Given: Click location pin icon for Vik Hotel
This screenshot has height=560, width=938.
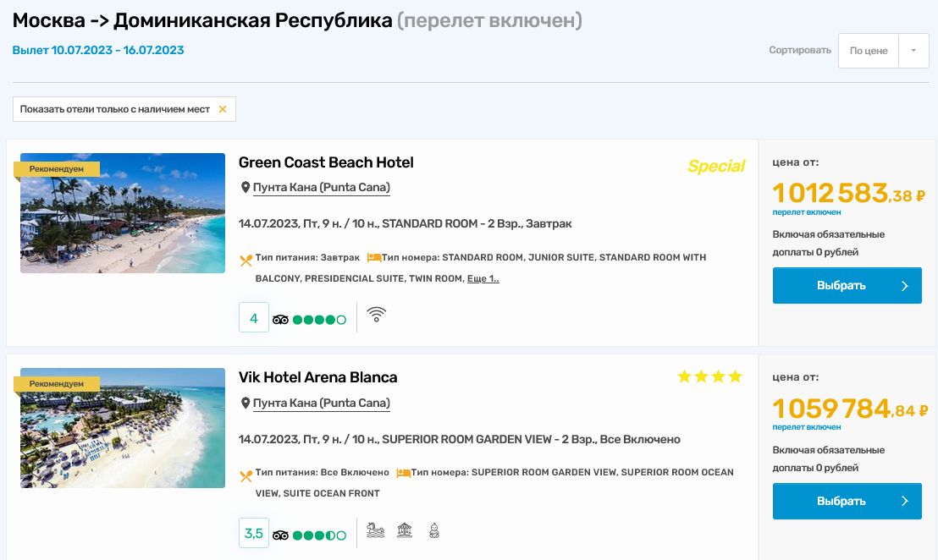Looking at the screenshot, I should coord(246,404).
